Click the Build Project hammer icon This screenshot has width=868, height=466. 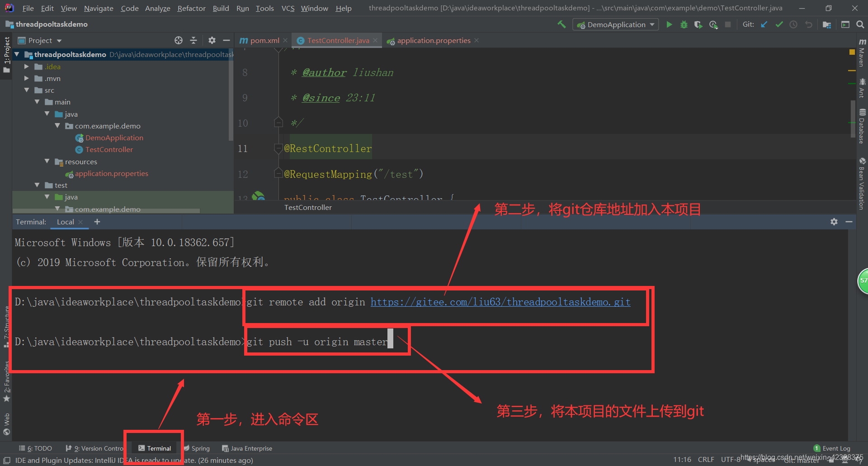coord(561,24)
